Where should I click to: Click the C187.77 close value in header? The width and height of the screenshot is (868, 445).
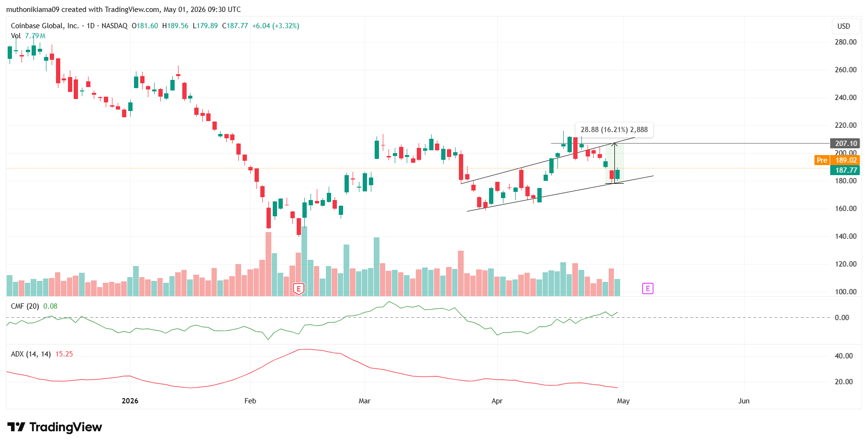235,26
